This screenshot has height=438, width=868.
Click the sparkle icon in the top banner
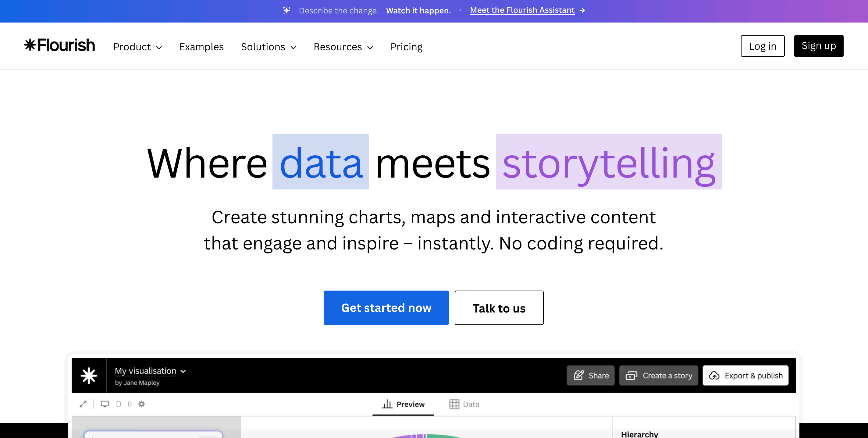coord(286,10)
